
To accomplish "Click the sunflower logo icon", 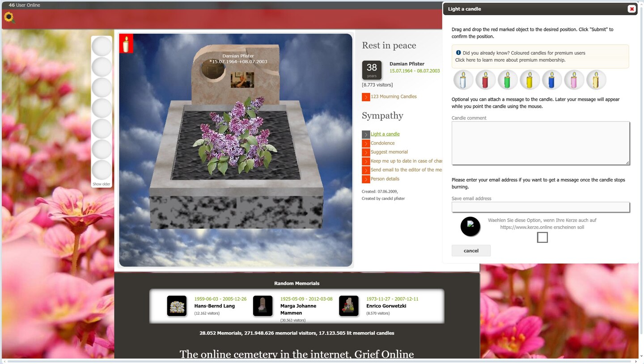I will (x=9, y=17).
